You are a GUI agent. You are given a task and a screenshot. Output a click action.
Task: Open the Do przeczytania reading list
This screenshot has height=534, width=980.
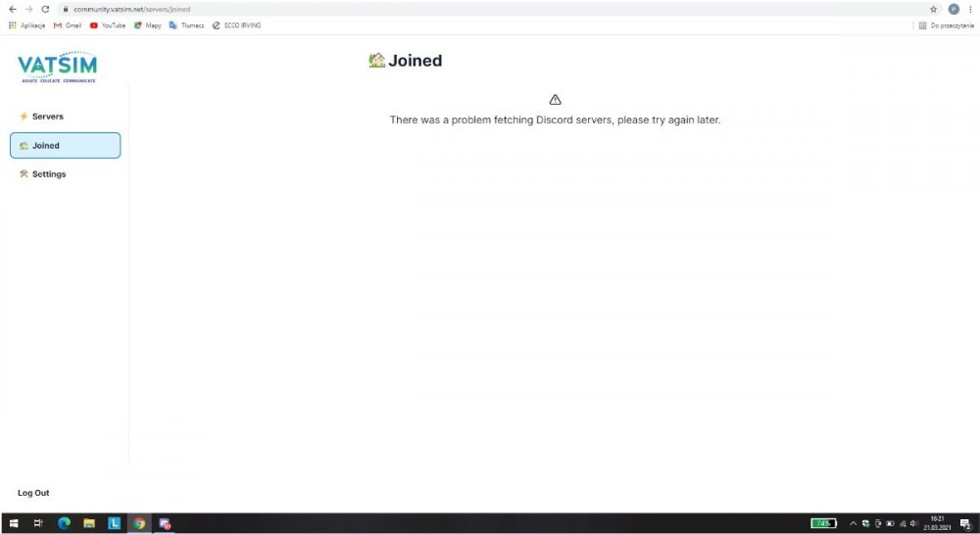pyautogui.click(x=946, y=25)
